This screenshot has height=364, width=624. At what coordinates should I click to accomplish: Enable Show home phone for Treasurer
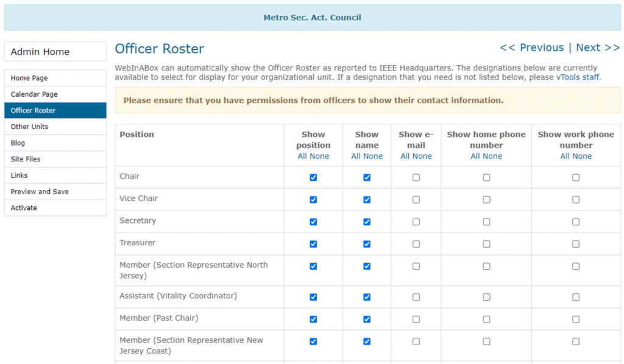[486, 244]
